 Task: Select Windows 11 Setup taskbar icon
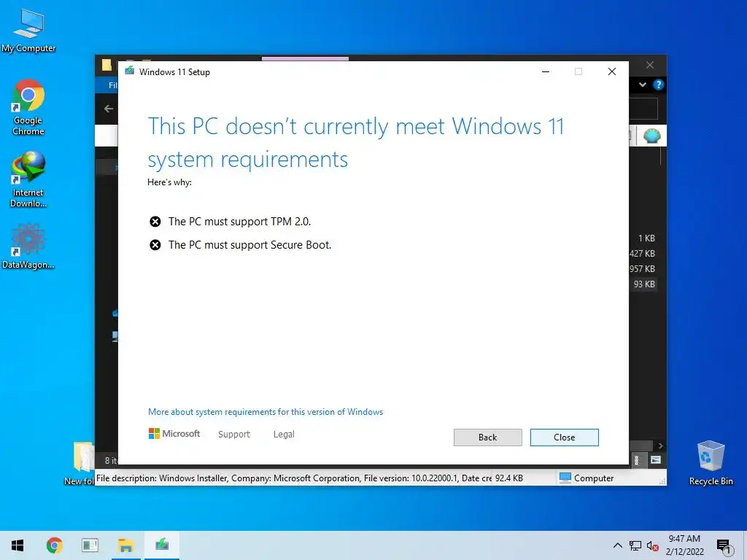[x=162, y=545]
